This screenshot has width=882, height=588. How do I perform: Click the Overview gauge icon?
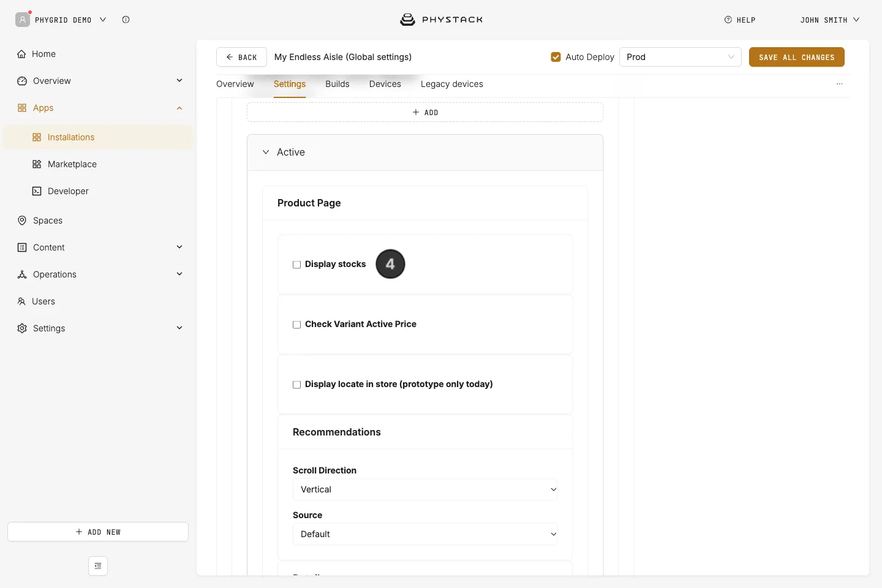point(22,81)
